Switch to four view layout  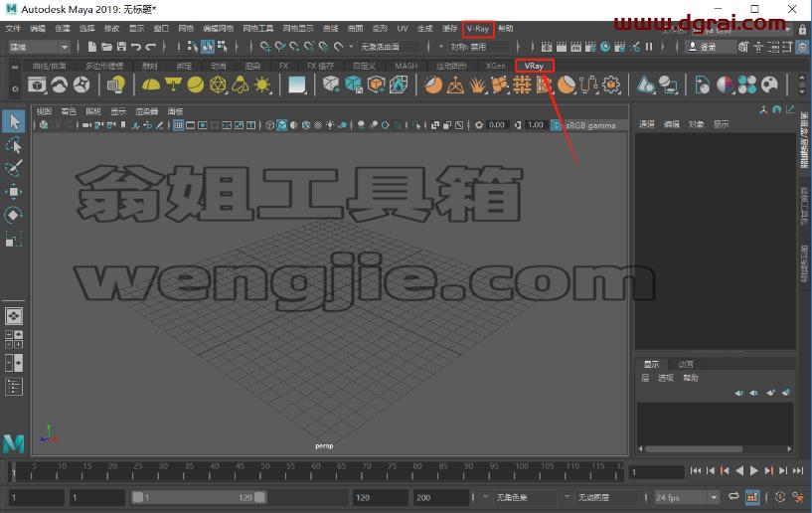click(x=14, y=339)
